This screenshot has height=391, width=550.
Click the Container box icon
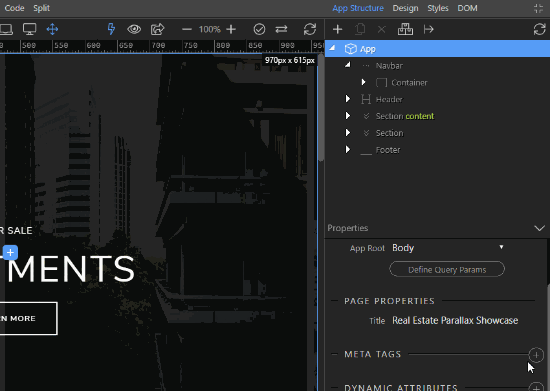381,82
